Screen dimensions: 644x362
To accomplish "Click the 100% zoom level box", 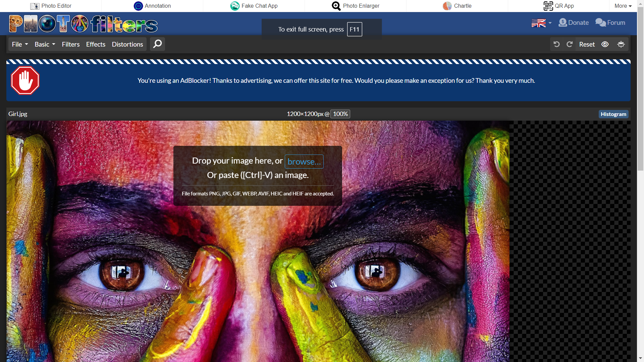I will (x=340, y=114).
